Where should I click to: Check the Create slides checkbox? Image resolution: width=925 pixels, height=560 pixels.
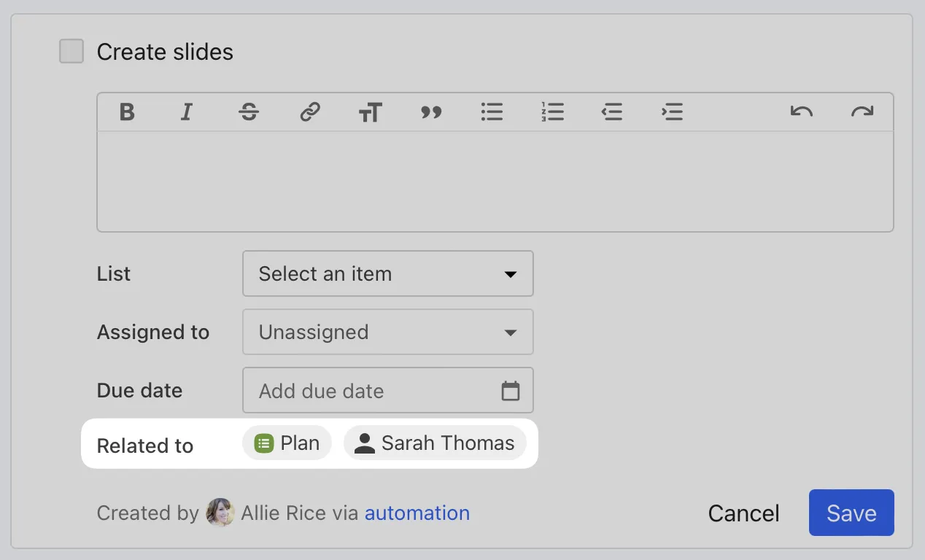71,51
